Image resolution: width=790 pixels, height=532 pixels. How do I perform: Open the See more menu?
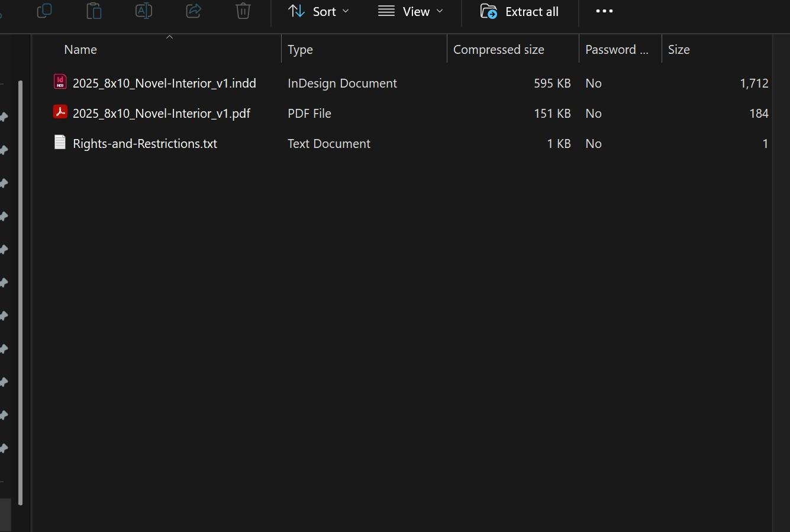coord(604,11)
